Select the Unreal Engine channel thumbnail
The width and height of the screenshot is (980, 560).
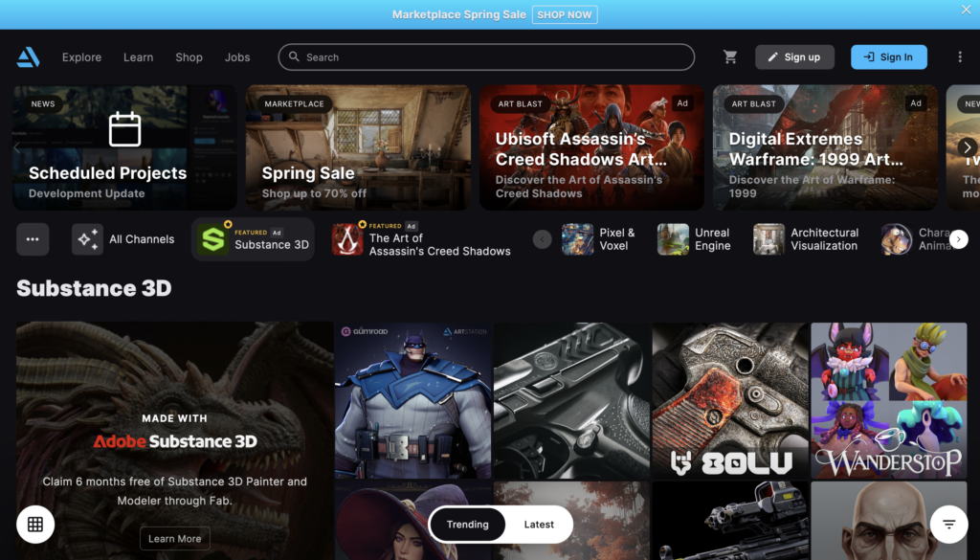[673, 239]
